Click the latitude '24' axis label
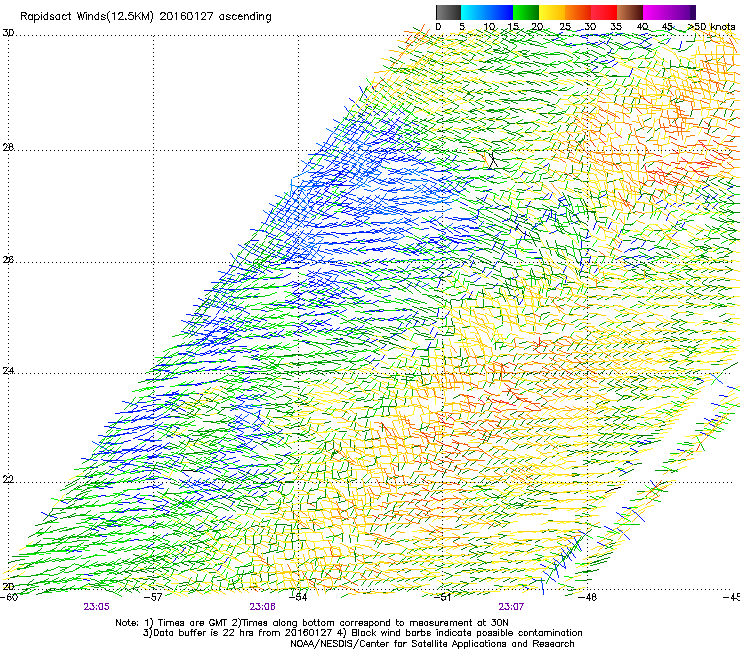The height and width of the screenshot is (650, 740). [8, 371]
